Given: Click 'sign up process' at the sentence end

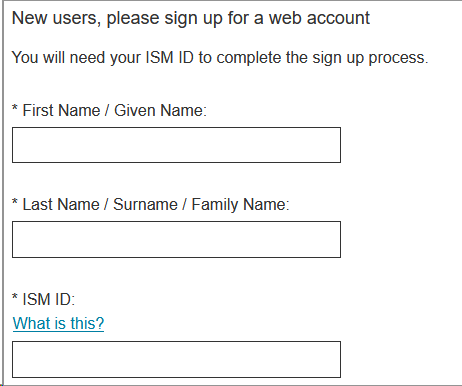Looking at the screenshot, I should click(x=370, y=58).
